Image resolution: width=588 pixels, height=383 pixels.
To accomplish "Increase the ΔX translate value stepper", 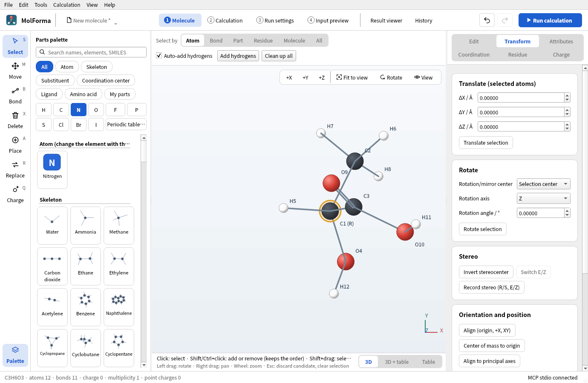I will coord(567,95).
